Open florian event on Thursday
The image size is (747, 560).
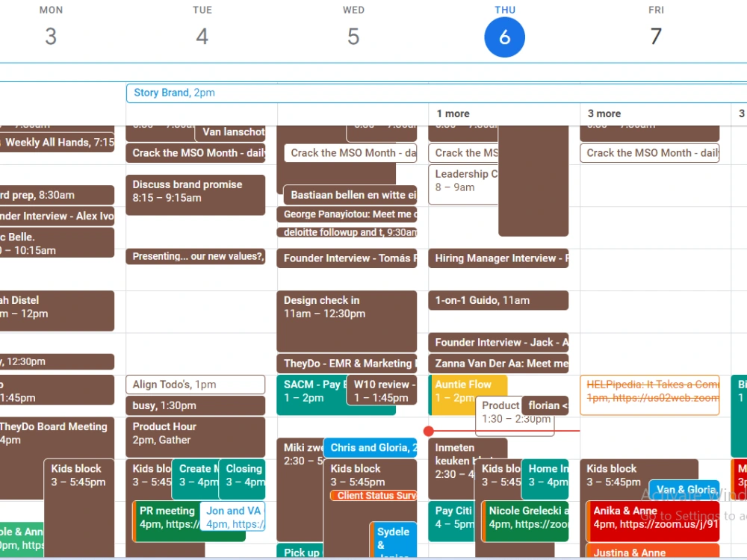pyautogui.click(x=545, y=405)
